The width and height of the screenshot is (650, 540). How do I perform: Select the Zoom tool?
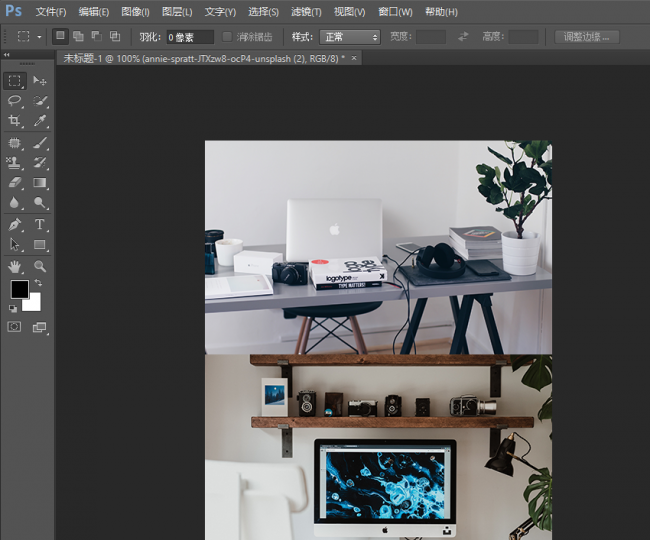point(40,266)
